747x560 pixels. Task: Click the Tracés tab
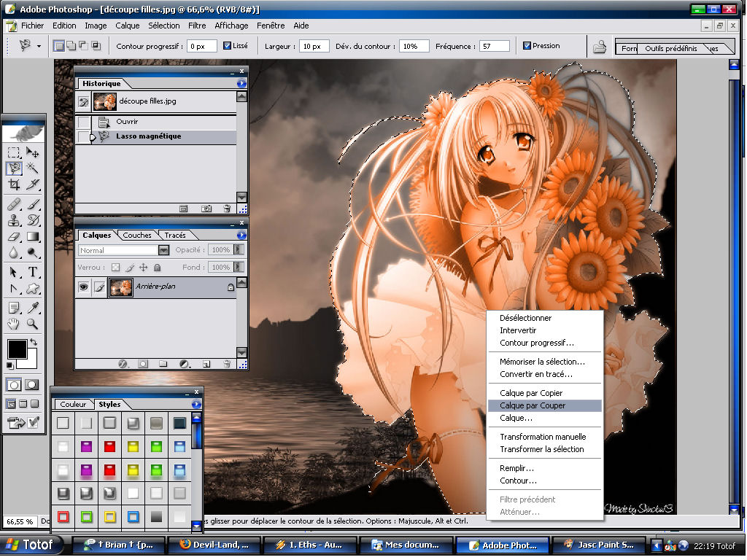175,236
